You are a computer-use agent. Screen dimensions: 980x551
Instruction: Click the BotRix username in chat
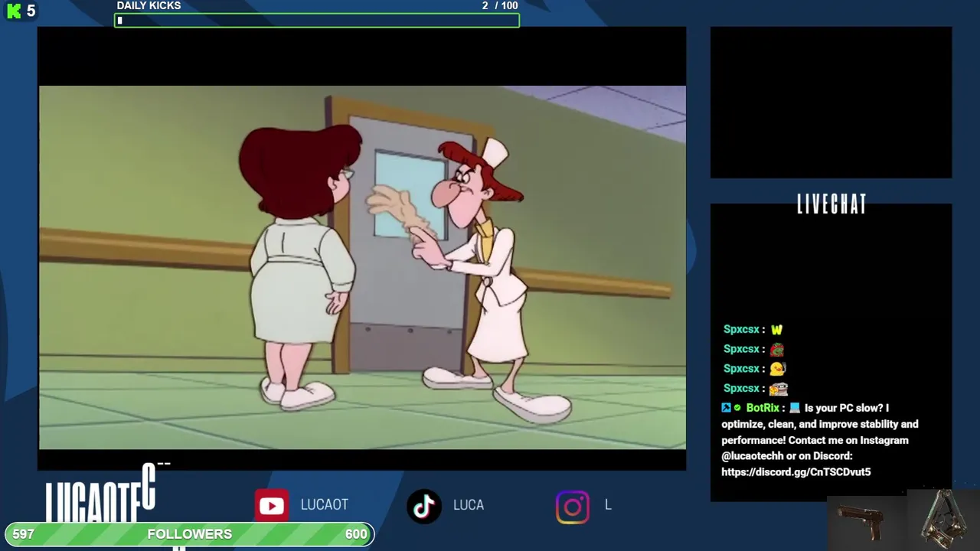click(x=763, y=408)
